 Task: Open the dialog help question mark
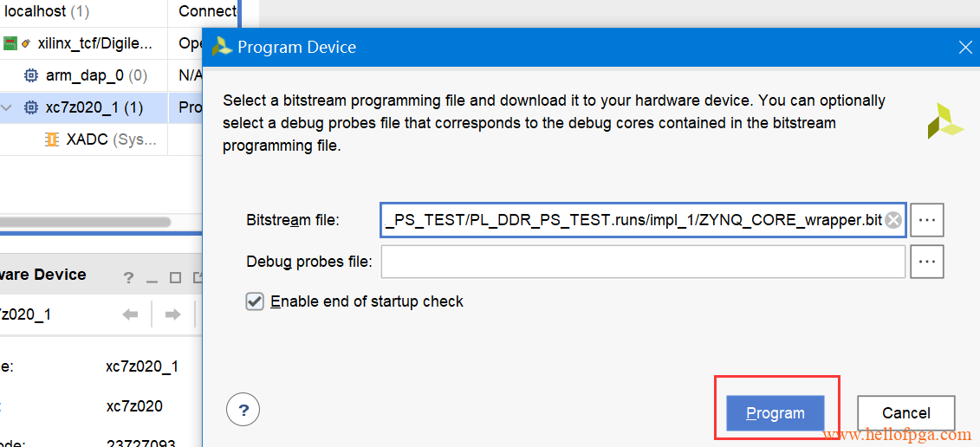243,410
